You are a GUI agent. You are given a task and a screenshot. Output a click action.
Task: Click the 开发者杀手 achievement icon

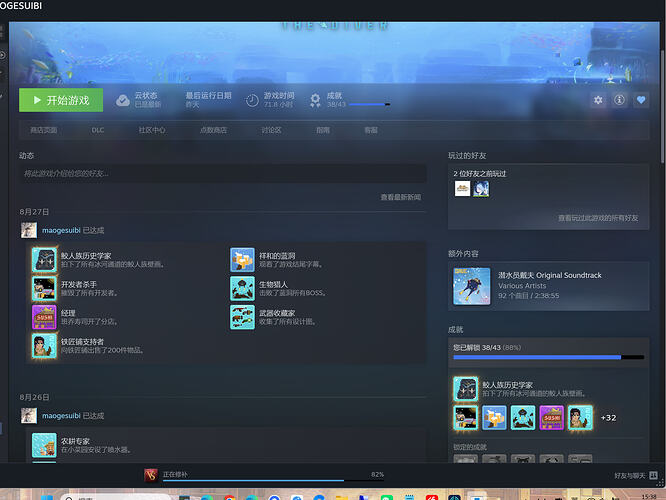(x=44, y=288)
